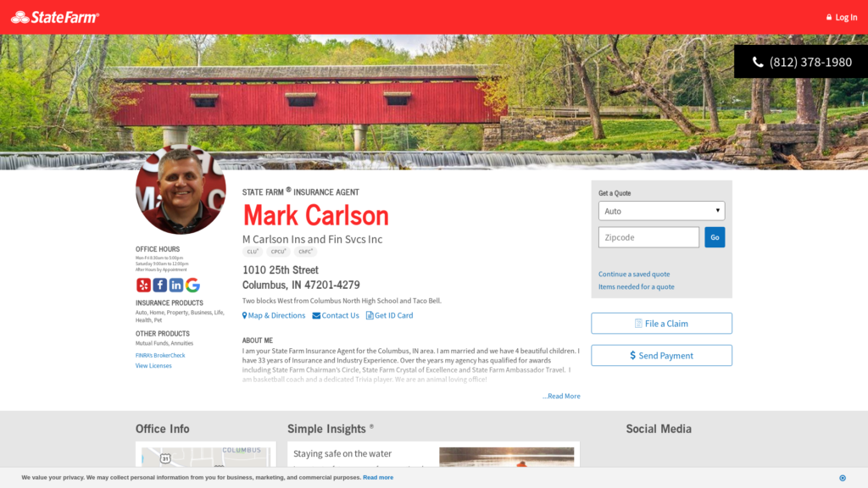
Task: Expand the Auto quote type dropdown
Action: (661, 211)
